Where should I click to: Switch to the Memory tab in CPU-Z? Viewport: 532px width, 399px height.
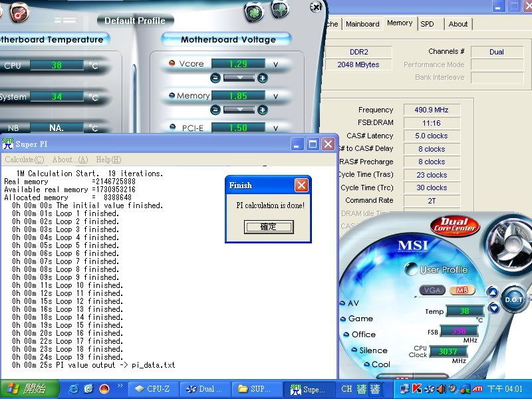pyautogui.click(x=400, y=23)
